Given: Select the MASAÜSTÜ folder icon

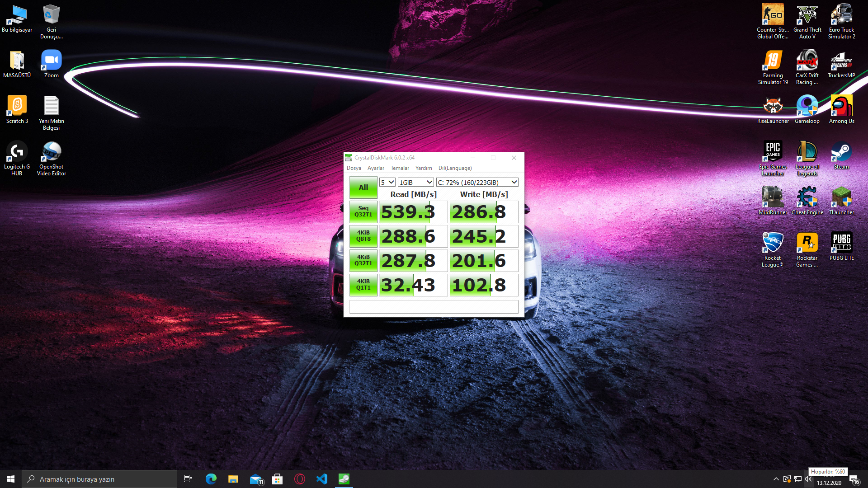Looking at the screenshot, I should coord(17,64).
